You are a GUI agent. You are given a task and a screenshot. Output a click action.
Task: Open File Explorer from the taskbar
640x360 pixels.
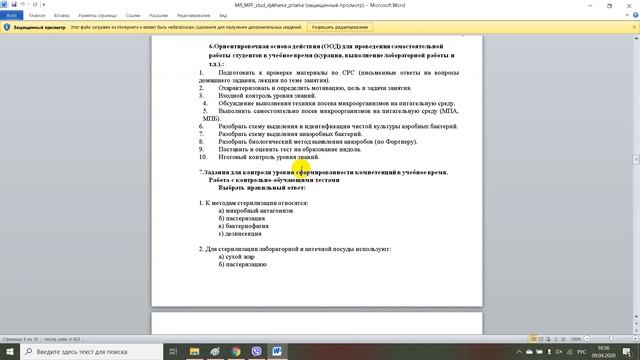tap(194, 351)
